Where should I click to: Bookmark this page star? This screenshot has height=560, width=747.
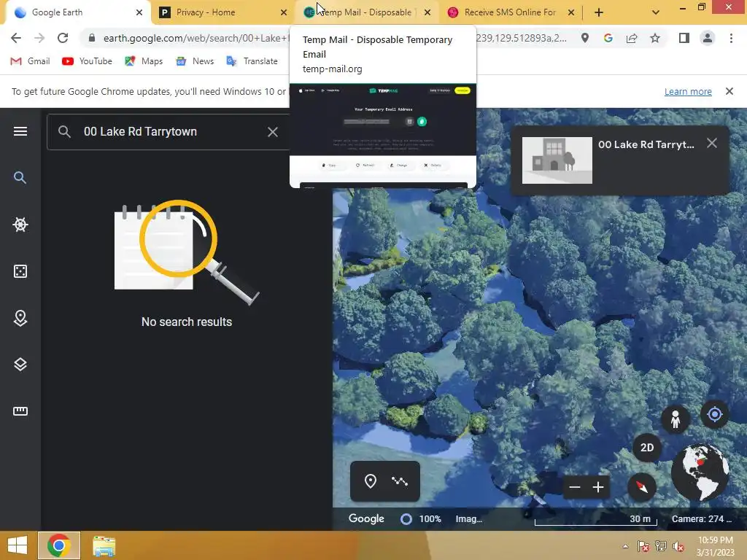click(655, 38)
